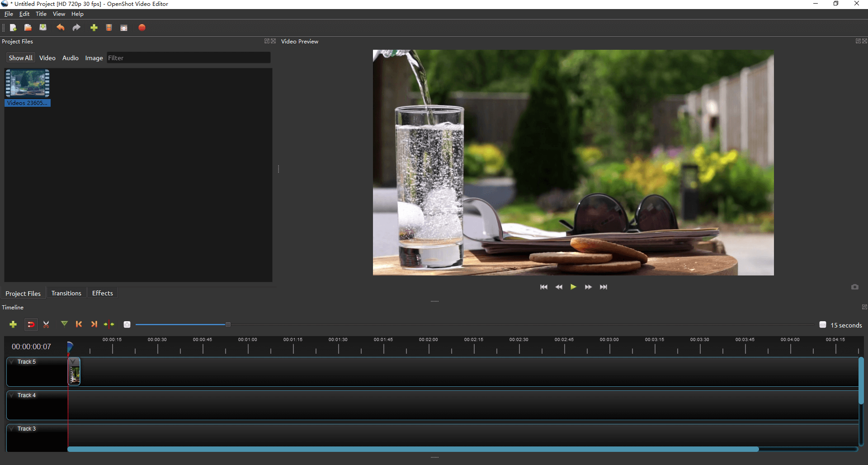Open the Title menu
The height and width of the screenshot is (465, 868).
41,14
